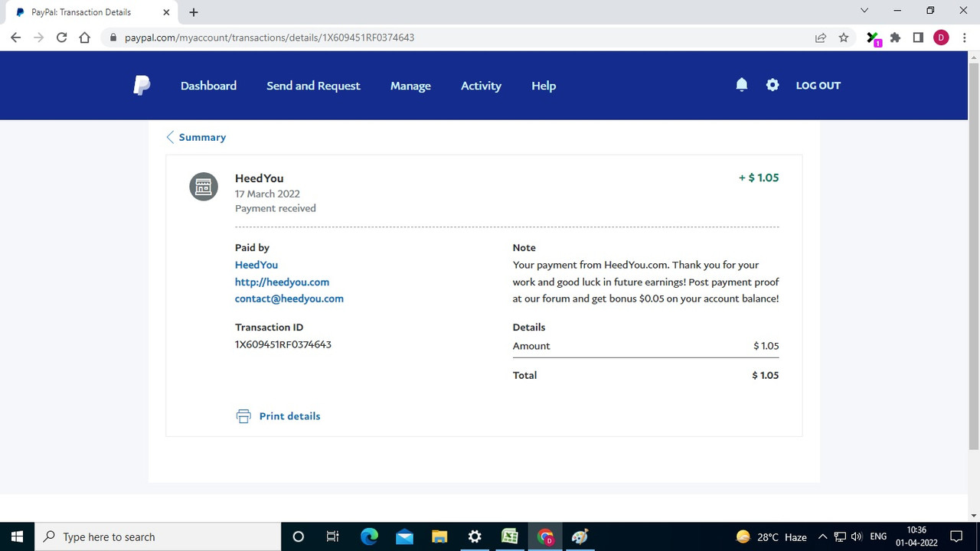Click contact@heedyou.com email link
The image size is (980, 551).
coord(289,298)
